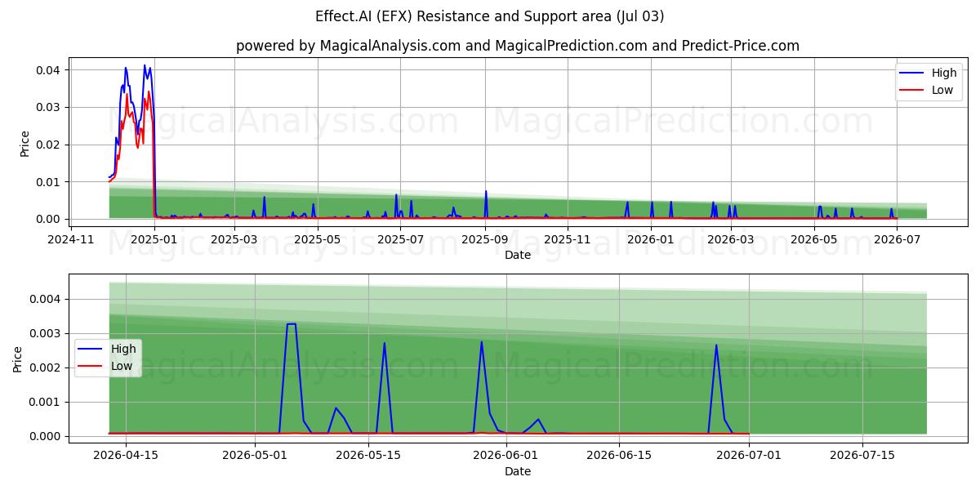Image resolution: width=980 pixels, height=490 pixels.
Task: Click the top chart 'Date' axis label
Action: click(x=518, y=255)
